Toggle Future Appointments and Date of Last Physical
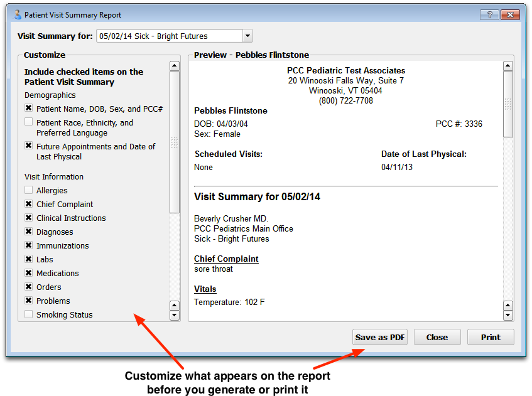Image resolution: width=532 pixels, height=396 pixels. tap(29, 146)
